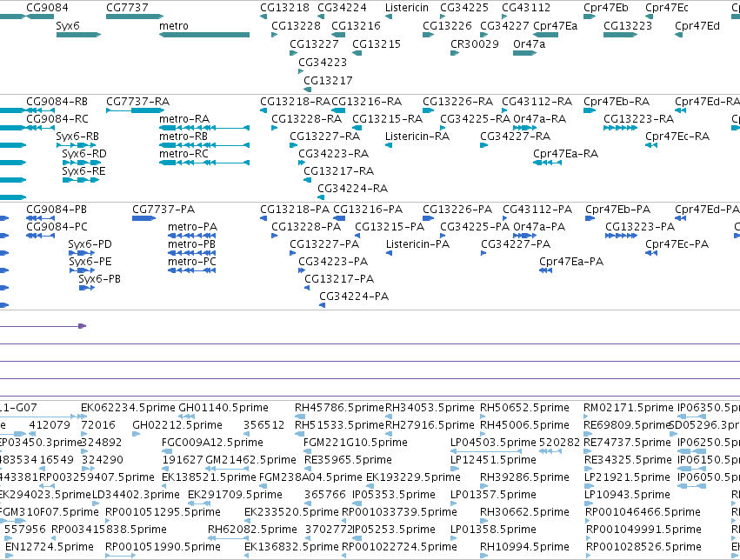Select protein CG9084-PB
This screenshot has height=560, width=740.
(x=41, y=218)
